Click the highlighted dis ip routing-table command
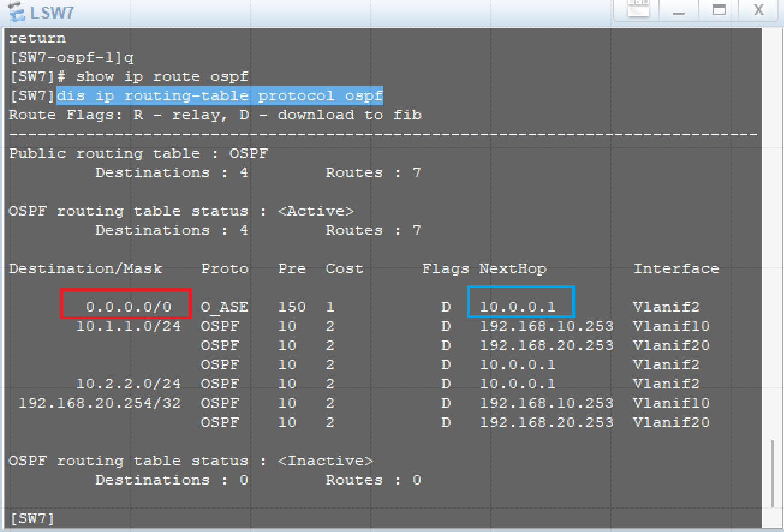This screenshot has height=532, width=784. click(x=219, y=96)
